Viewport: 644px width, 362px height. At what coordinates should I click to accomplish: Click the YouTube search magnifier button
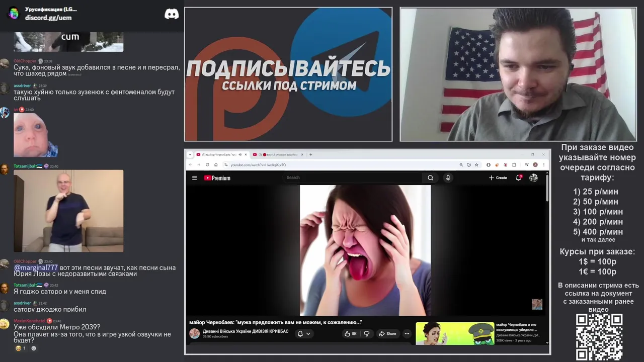coord(430,177)
